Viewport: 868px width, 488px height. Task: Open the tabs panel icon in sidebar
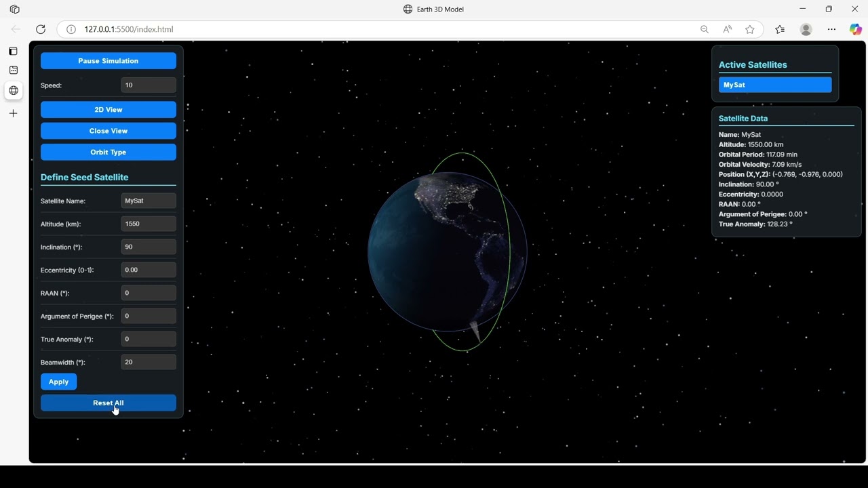click(x=14, y=51)
